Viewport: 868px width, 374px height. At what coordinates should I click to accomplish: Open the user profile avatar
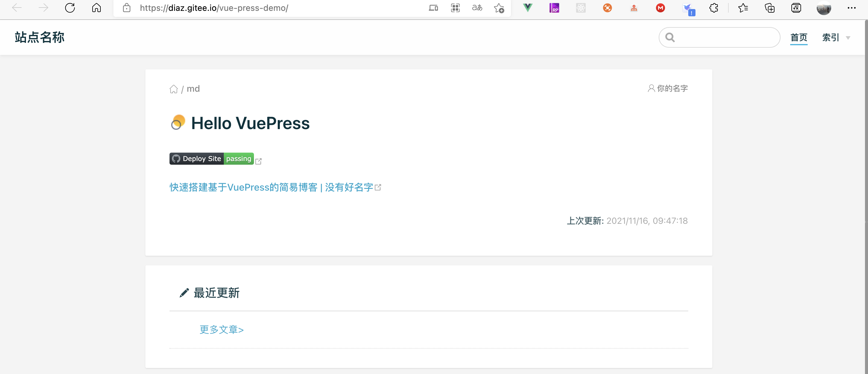click(x=824, y=8)
